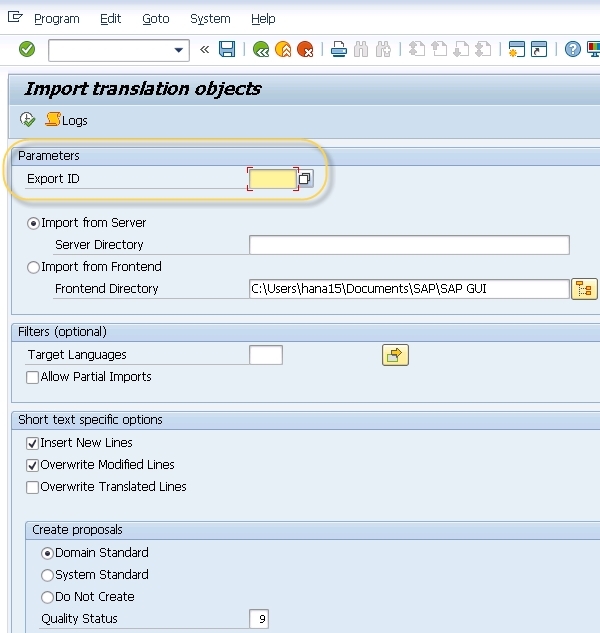The width and height of the screenshot is (600, 633).
Task: Click the Server Directory input field
Action: point(409,245)
